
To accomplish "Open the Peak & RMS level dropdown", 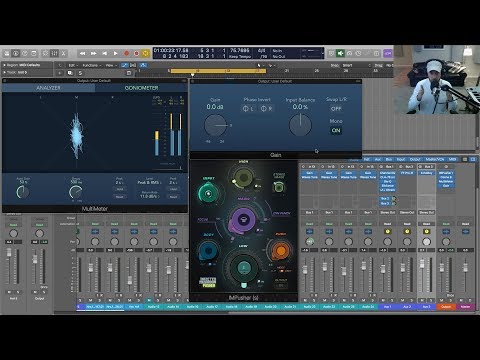I will point(149,182).
